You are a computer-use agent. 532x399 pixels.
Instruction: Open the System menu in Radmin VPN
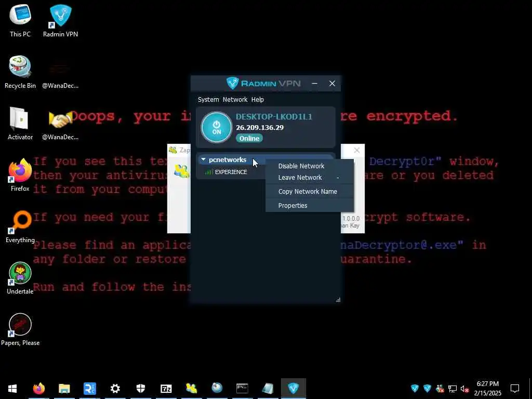208,99
